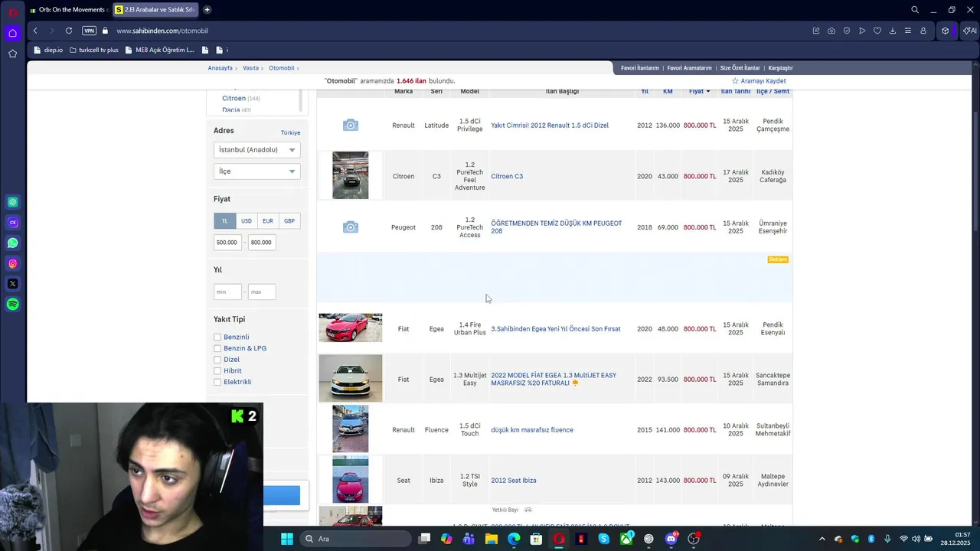Screen dimensions: 980x551
Task: Go back to the previous page
Action: pos(35,31)
